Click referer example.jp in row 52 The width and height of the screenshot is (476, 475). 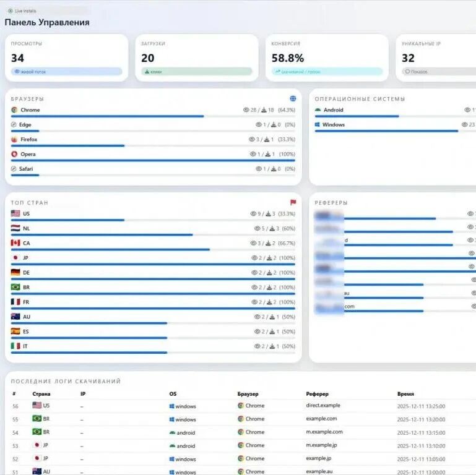318,458
